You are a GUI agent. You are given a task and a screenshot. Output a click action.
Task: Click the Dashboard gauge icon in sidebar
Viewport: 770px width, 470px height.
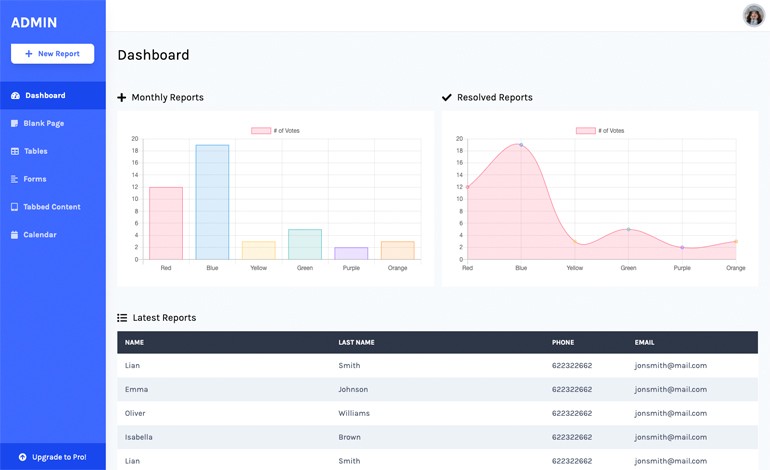[x=15, y=96]
